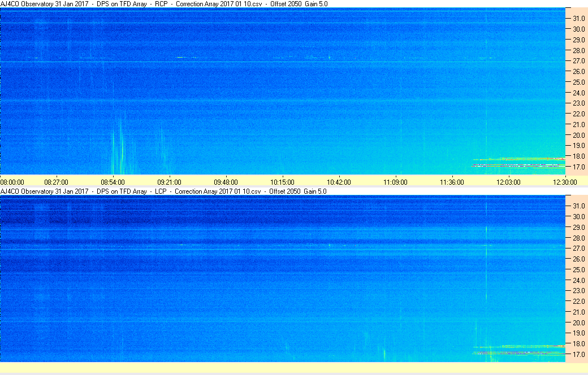Click 30.0 frequency label in RCP panel
The image size is (588, 375).
click(578, 29)
